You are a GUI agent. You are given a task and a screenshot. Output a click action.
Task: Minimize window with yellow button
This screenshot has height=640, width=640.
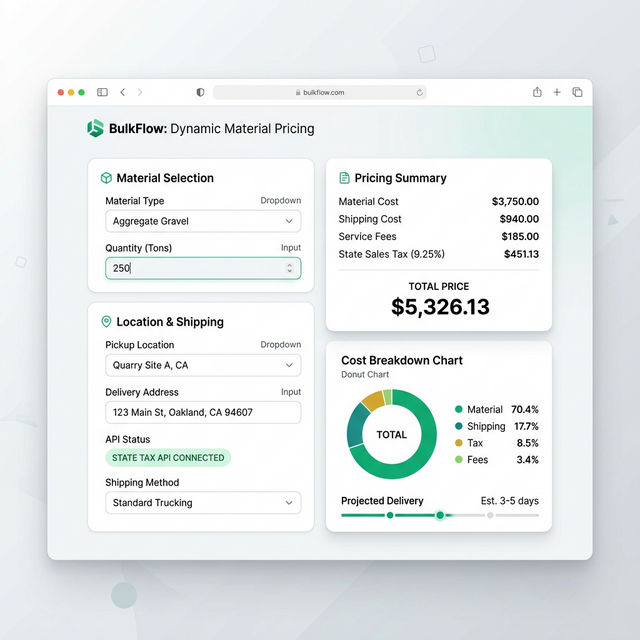point(71,92)
